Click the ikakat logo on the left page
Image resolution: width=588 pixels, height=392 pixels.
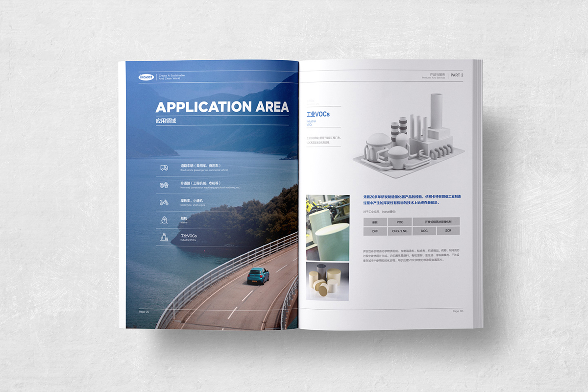point(146,76)
